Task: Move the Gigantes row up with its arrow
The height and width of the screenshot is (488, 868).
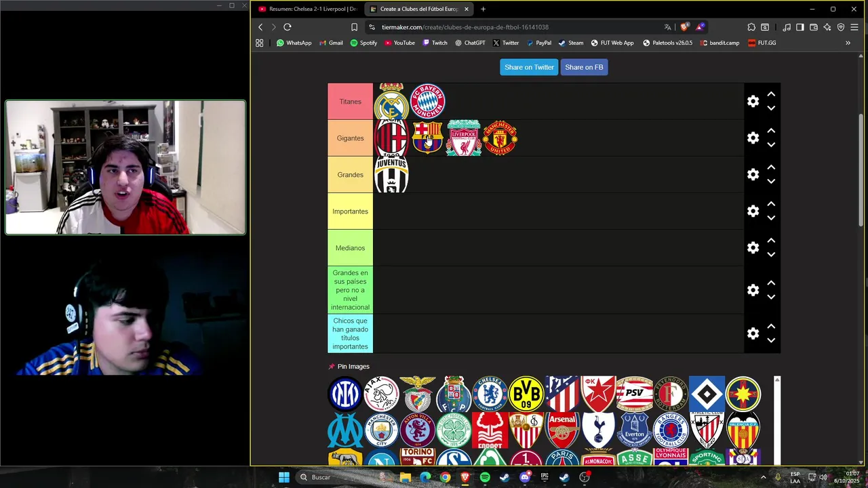Action: pos(771,131)
